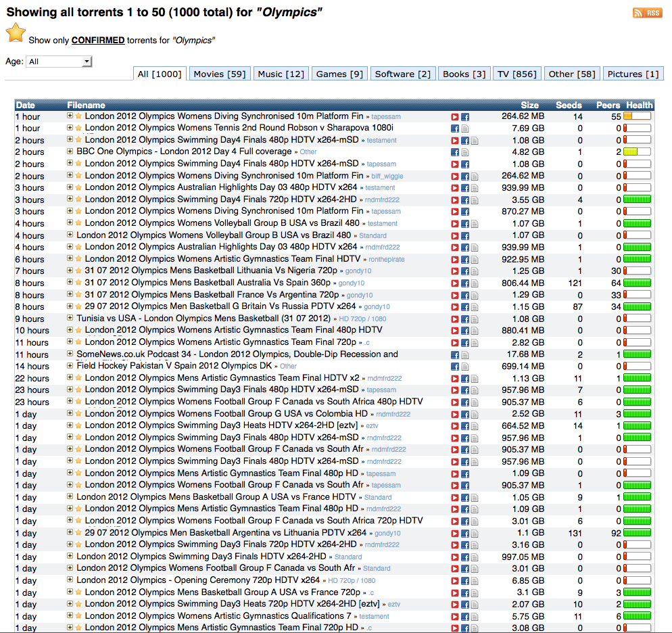Click document icon on BBC One Olympics row

[x=465, y=152]
